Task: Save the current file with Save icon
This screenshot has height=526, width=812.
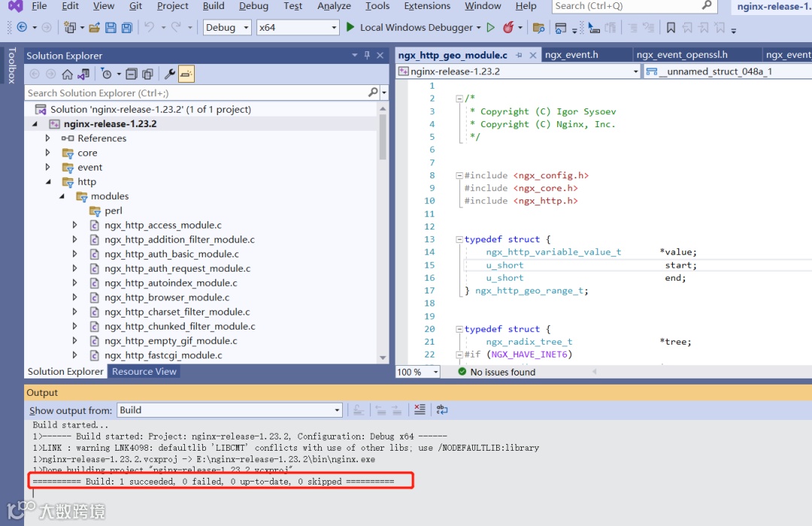Action: tap(111, 27)
